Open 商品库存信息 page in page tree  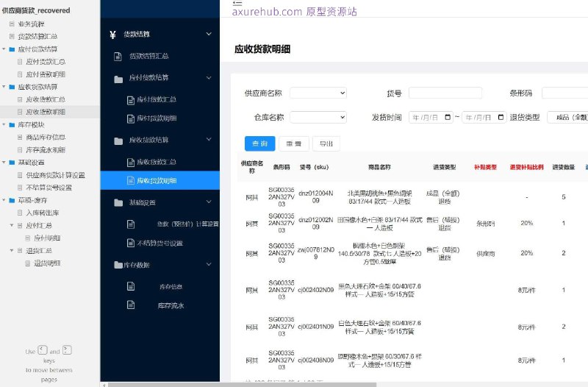tap(46, 137)
